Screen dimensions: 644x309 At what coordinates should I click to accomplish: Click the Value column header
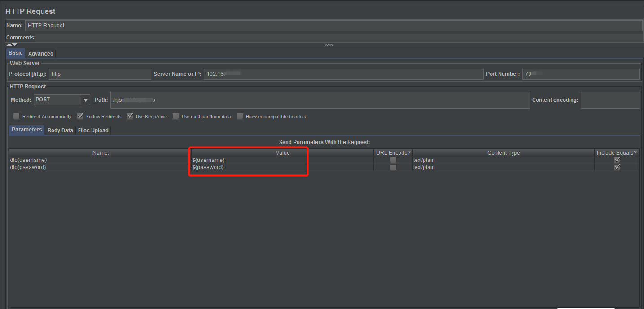283,153
